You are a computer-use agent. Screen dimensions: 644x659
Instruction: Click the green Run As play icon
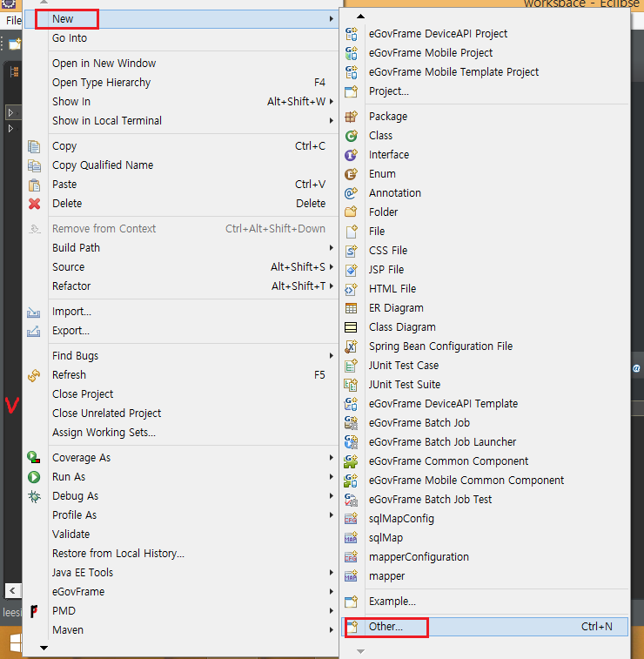[x=34, y=477]
